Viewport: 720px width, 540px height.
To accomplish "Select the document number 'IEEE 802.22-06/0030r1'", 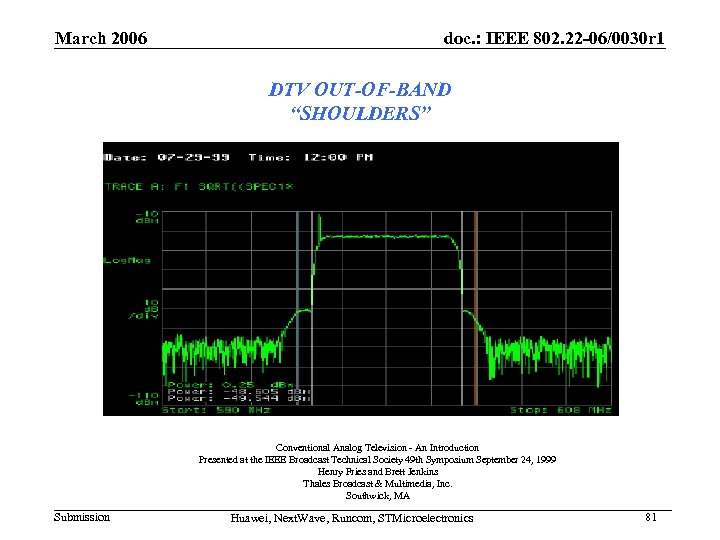I will (x=575, y=38).
